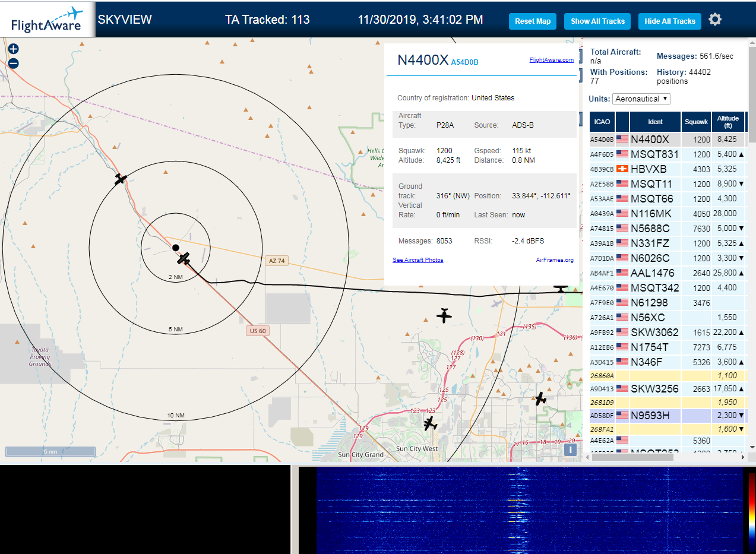Click the scrollbar down arrow at table bottom
The height and width of the screenshot is (554, 756).
[x=752, y=447]
